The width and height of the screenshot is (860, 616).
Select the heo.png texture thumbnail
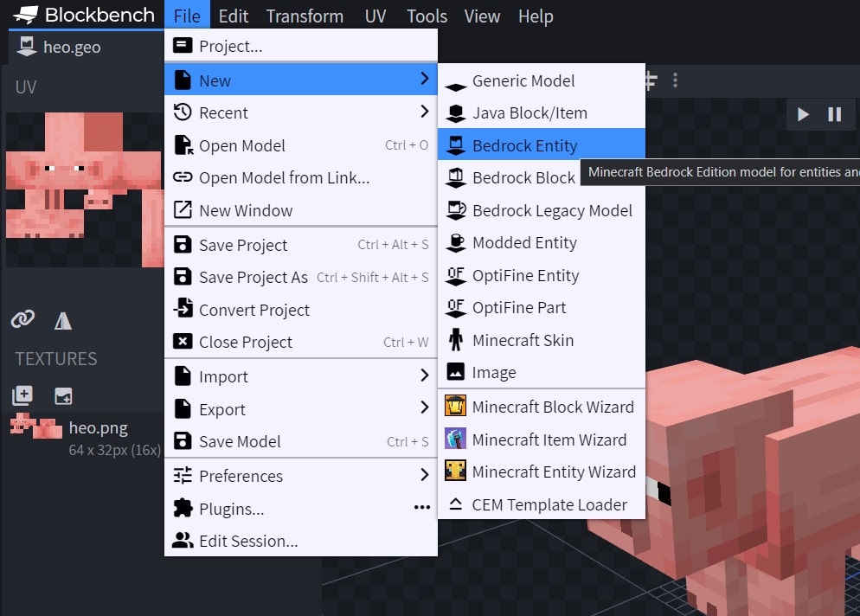tap(36, 427)
